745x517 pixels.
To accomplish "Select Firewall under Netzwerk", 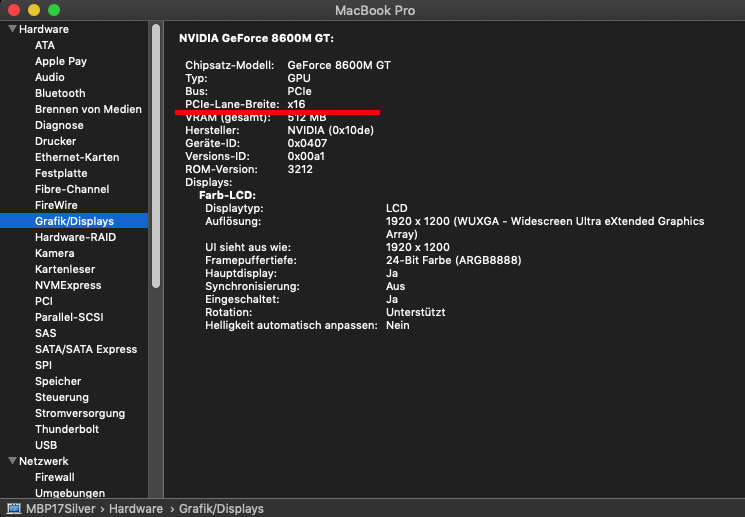I will pos(55,477).
